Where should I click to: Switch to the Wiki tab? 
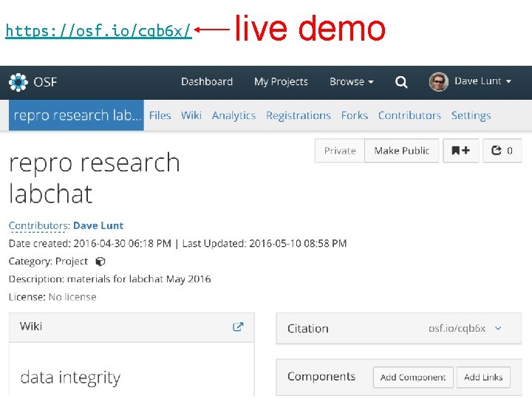(x=191, y=115)
